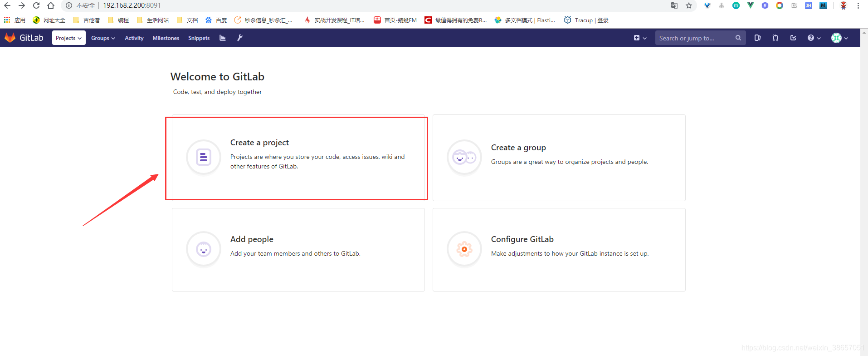868x356 pixels.
Task: Open the Admin area wrench icon
Action: (x=240, y=38)
